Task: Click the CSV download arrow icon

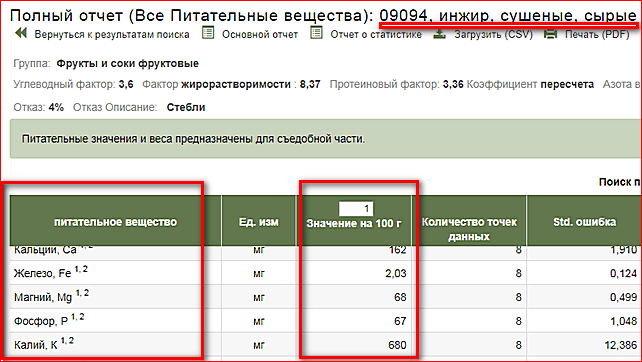Action: [x=439, y=34]
